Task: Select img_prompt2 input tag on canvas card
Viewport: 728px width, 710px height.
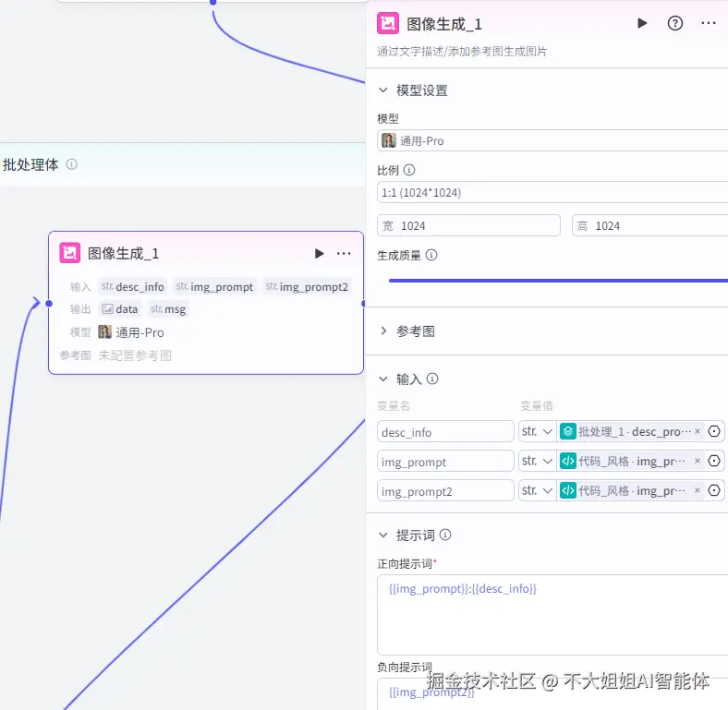Action: (x=307, y=286)
